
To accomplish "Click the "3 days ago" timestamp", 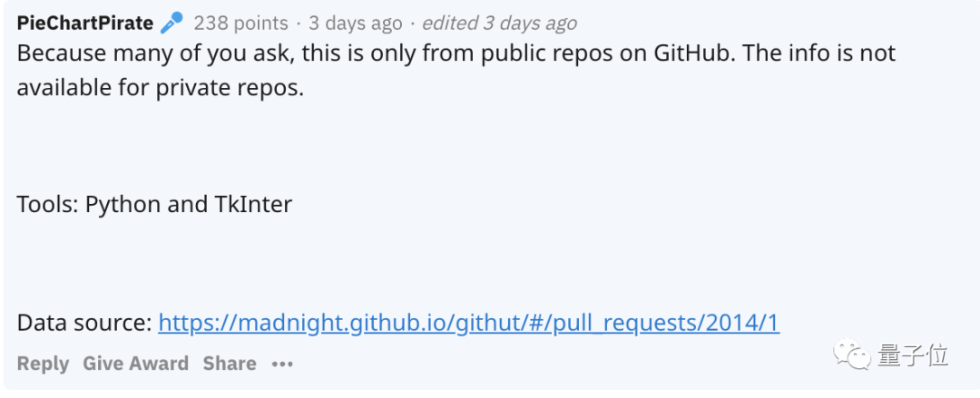I will click(x=355, y=23).
